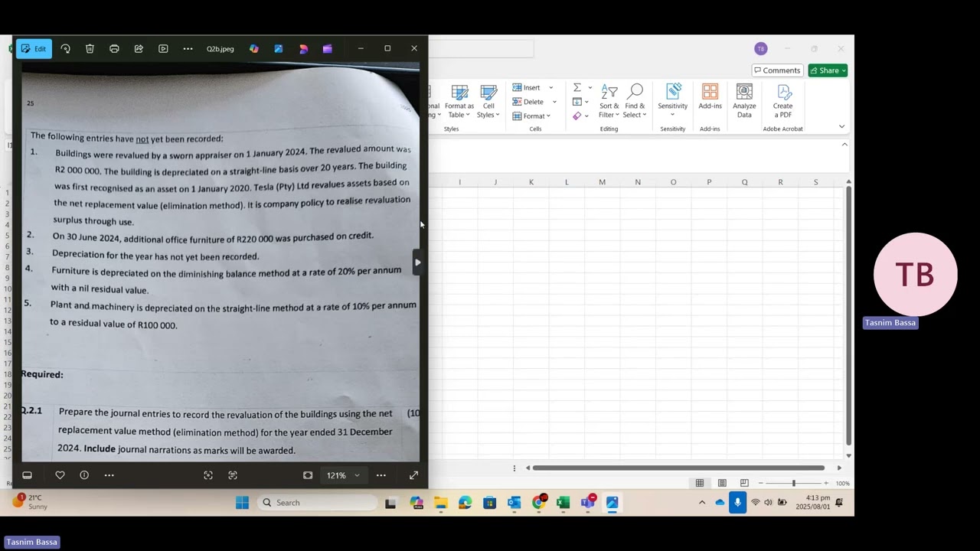Viewport: 980px width, 551px height.
Task: Delete the image with the trash icon
Action: (90, 48)
